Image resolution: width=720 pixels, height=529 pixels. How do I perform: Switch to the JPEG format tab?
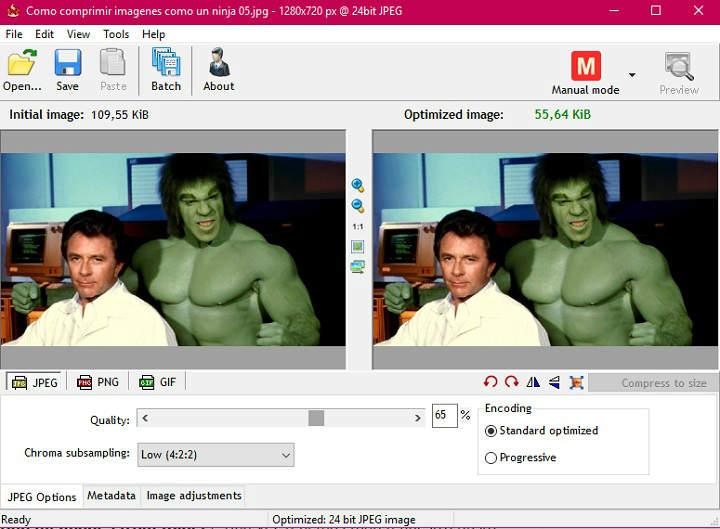(34, 382)
